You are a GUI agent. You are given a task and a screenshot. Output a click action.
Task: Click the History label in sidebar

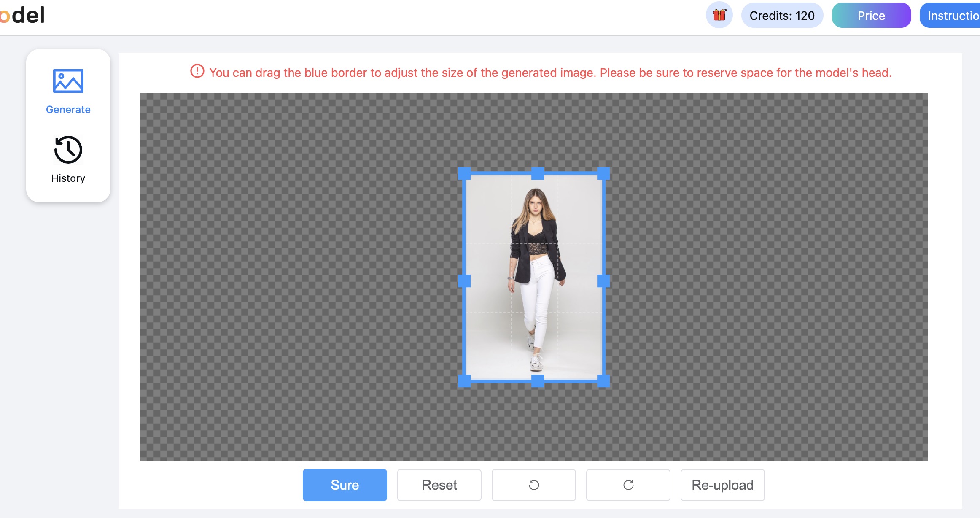[68, 178]
